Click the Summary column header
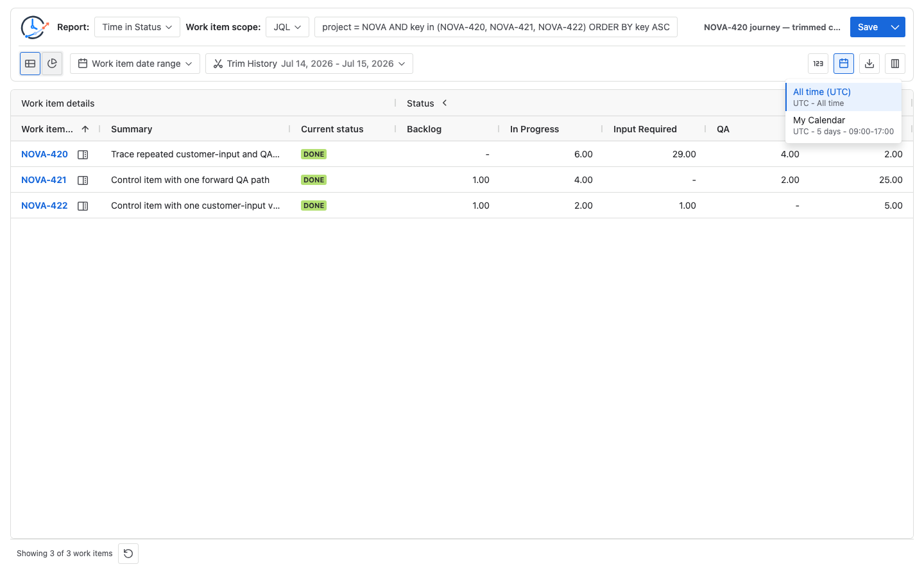This screenshot has height=578, width=924. [132, 129]
